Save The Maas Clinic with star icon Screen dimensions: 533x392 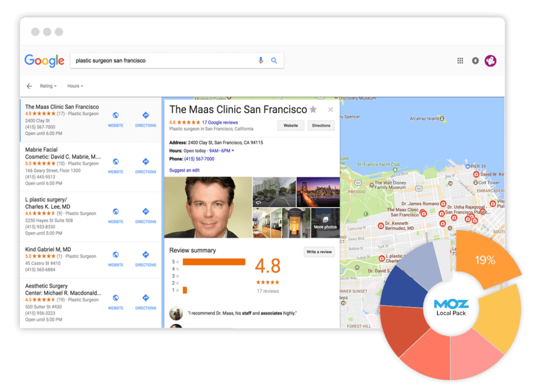(313, 109)
